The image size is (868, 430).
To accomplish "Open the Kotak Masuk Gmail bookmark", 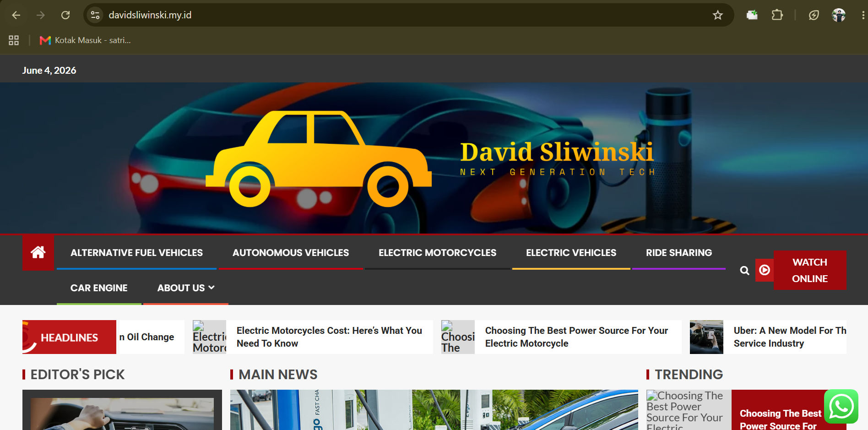I will pyautogui.click(x=86, y=40).
